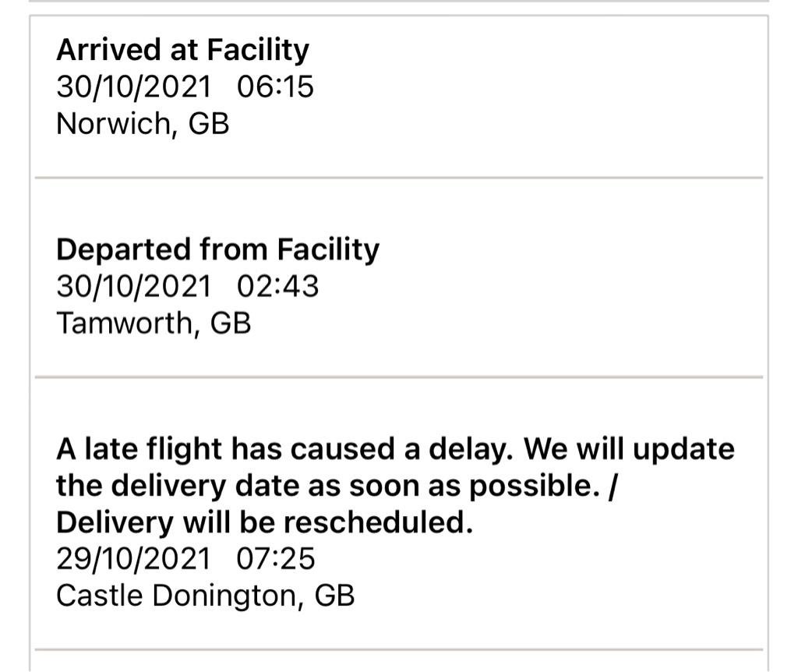Click the late flight delay message line
Viewport: 798px width, 672px height.
pos(395,449)
